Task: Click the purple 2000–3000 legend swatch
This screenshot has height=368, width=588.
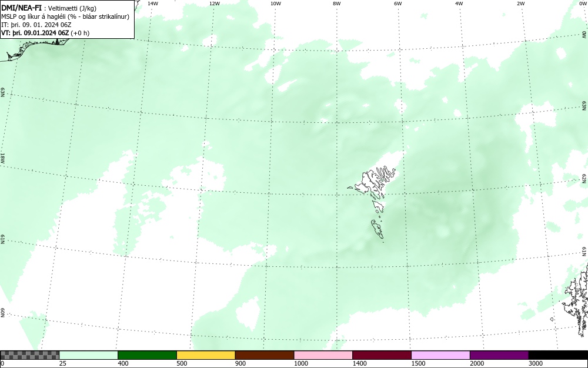Action: [x=499, y=355]
